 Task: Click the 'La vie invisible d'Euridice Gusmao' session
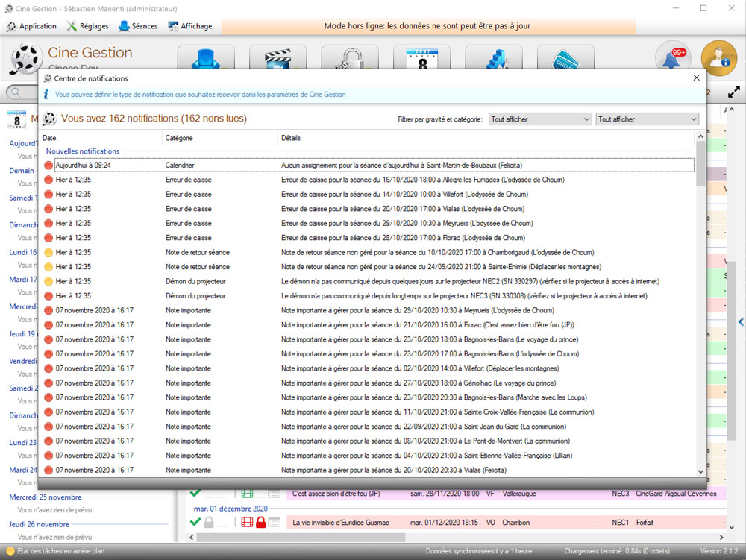(341, 523)
